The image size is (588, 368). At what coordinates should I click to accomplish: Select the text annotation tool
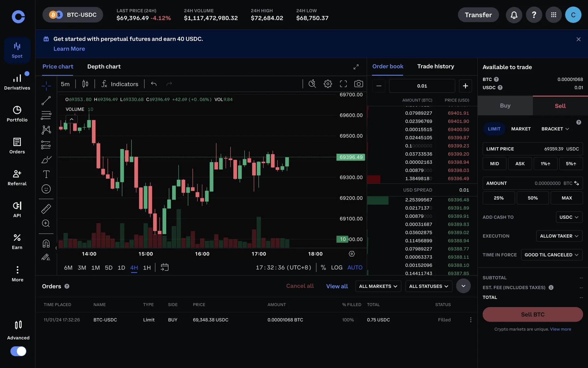click(x=46, y=174)
